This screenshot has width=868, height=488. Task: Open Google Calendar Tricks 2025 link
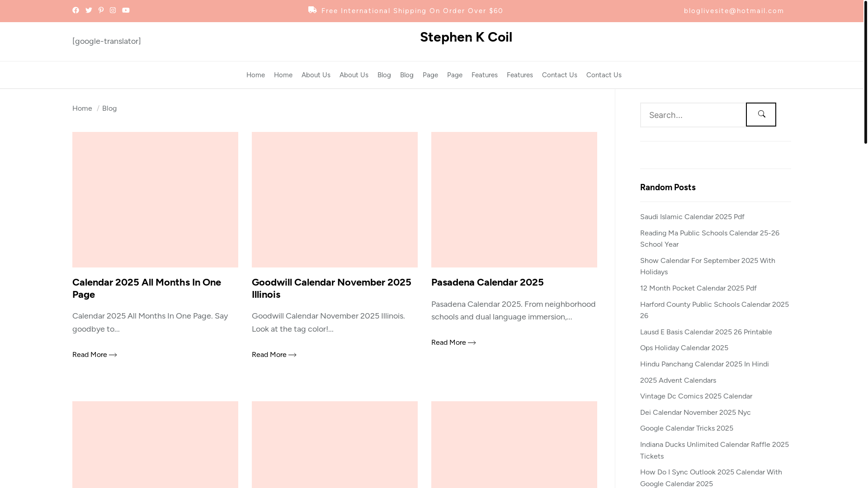(687, 428)
